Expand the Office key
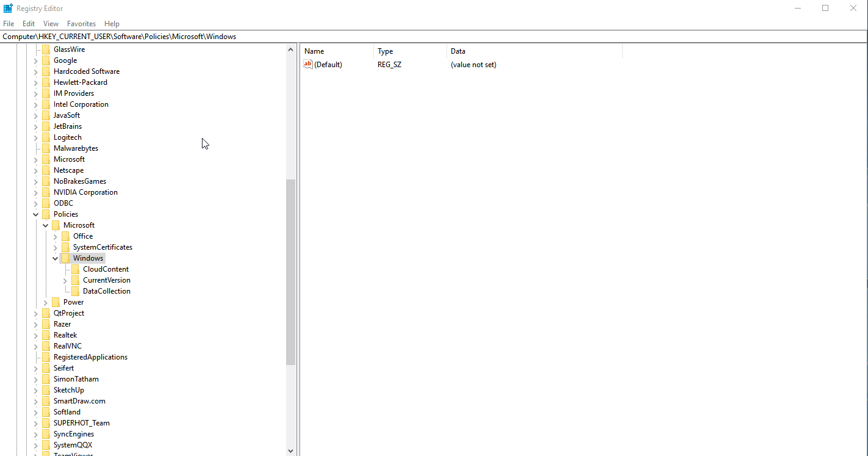Viewport: 868px width, 456px height. [56, 236]
